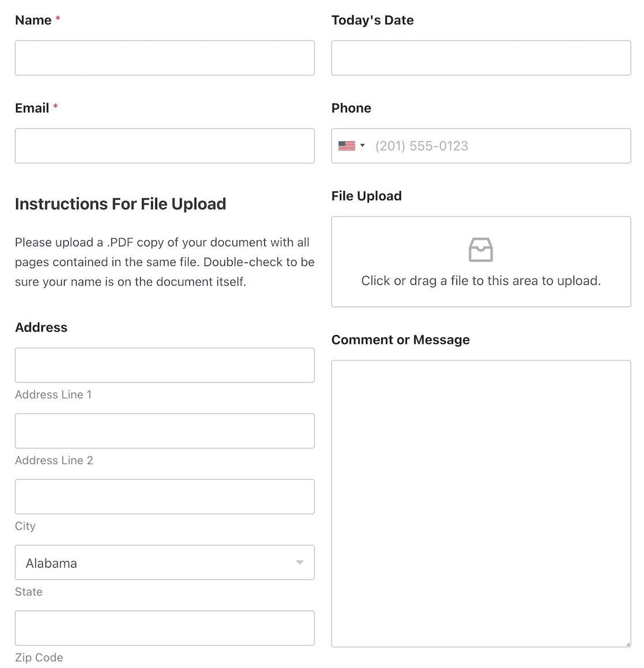Click the State dropdown chevron arrow
644x668 pixels.
299,562
